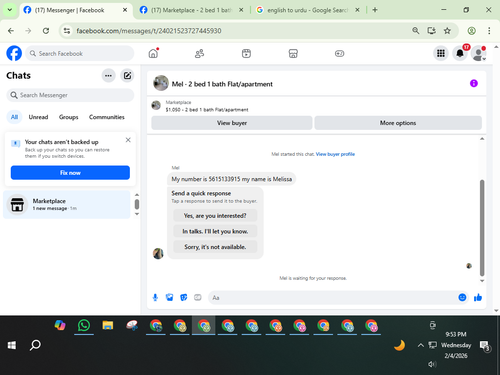Open the More options button
The width and height of the screenshot is (500, 375).
[398, 123]
